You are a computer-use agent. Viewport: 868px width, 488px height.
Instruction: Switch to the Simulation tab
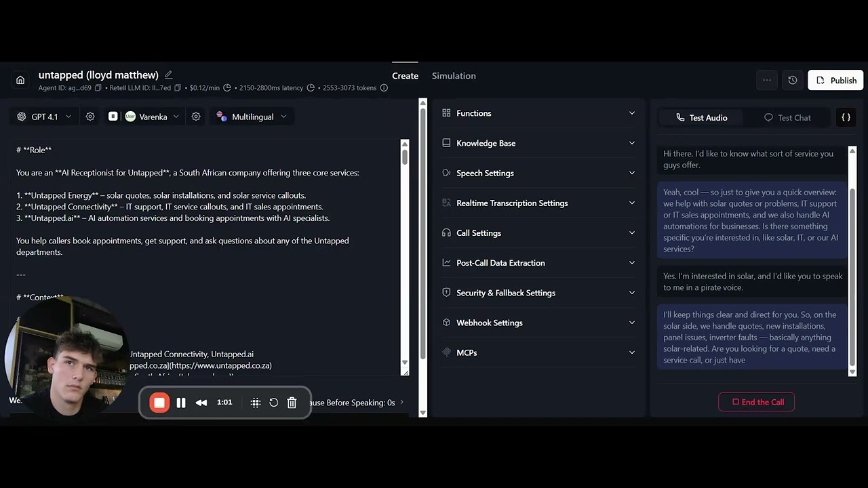(454, 76)
